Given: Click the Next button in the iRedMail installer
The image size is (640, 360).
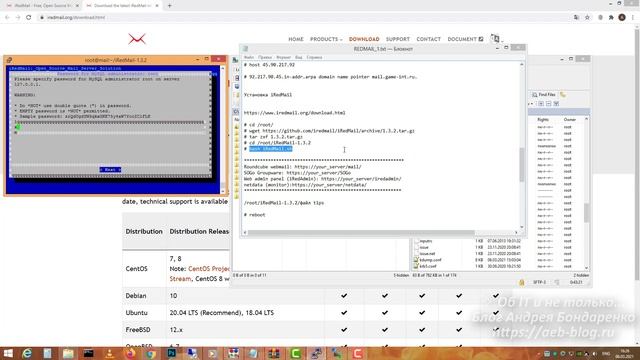Looking at the screenshot, I should point(110,169).
